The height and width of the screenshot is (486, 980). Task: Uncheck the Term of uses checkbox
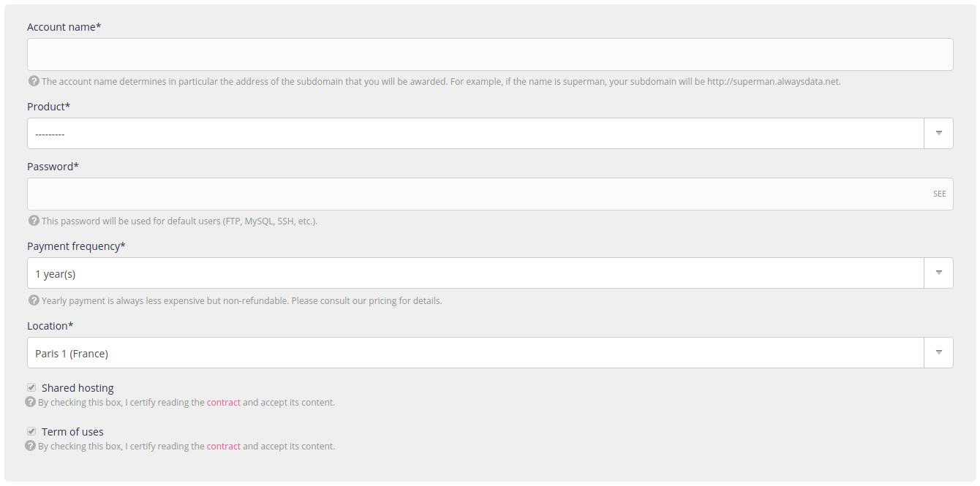click(31, 432)
